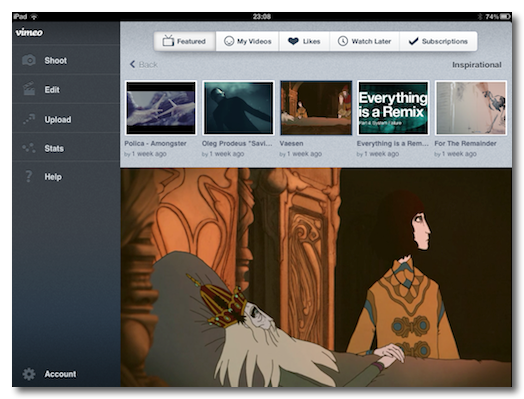The height and width of the screenshot is (399, 524).
Task: Tap the Back chevron arrow
Action: [132, 64]
